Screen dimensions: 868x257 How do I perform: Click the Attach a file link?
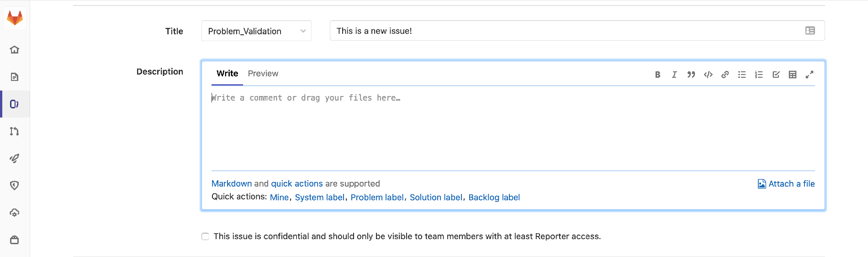[786, 184]
